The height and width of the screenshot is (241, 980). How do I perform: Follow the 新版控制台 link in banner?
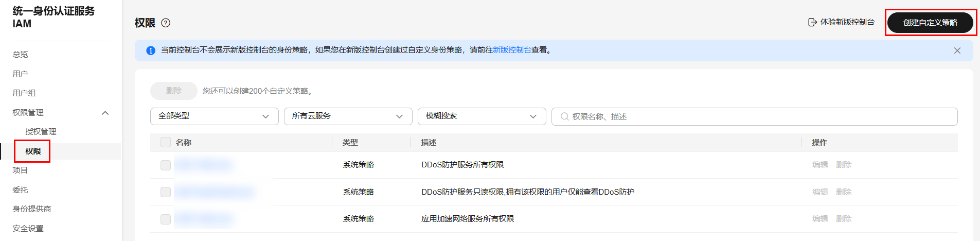(x=512, y=50)
